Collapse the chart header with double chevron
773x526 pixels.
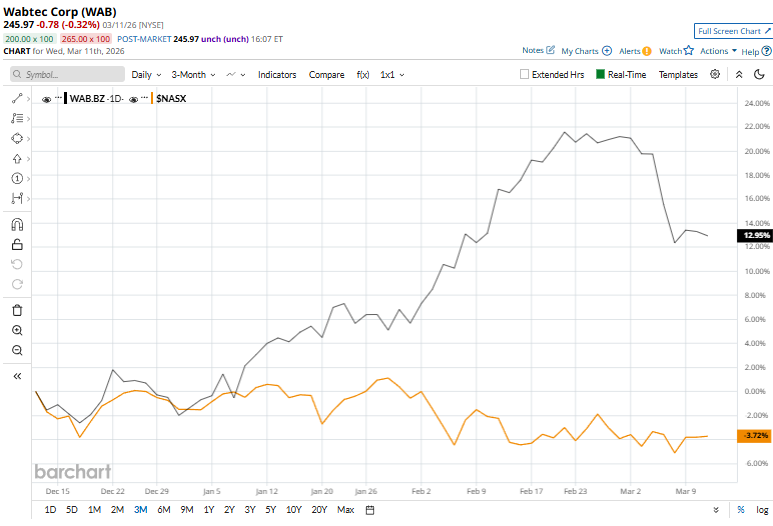739,74
